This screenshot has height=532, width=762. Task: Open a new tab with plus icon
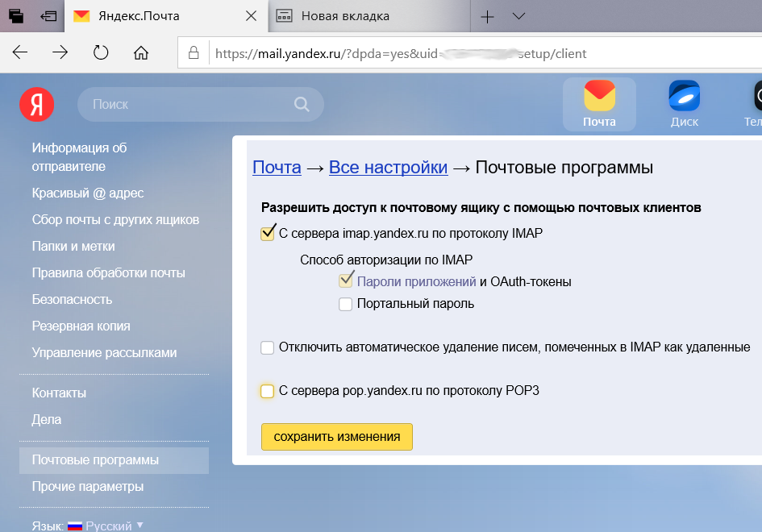point(487,16)
